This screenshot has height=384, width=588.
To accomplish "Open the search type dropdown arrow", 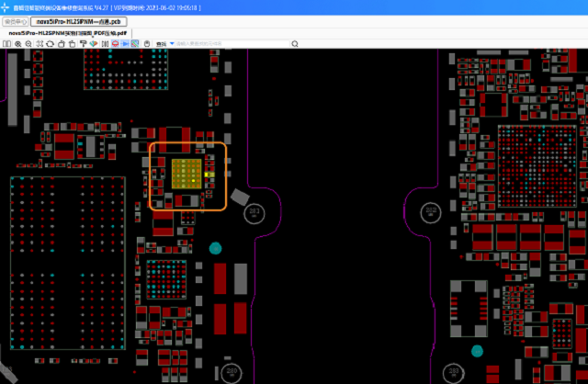I will click(x=172, y=43).
